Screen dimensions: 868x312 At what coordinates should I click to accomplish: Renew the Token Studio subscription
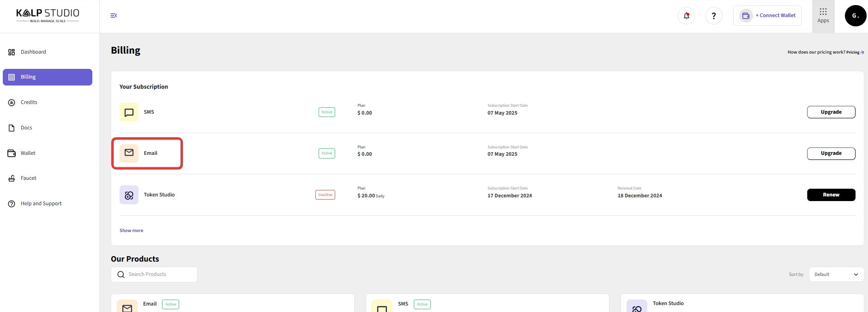point(831,195)
